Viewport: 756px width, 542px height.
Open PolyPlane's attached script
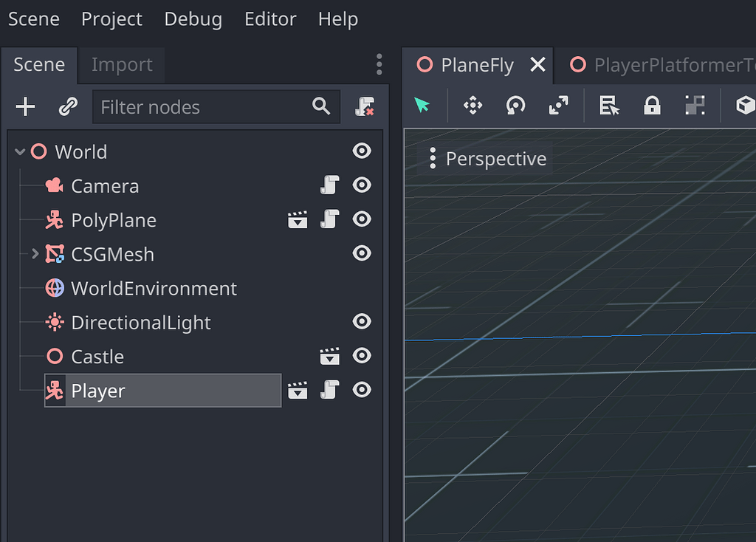pos(330,219)
